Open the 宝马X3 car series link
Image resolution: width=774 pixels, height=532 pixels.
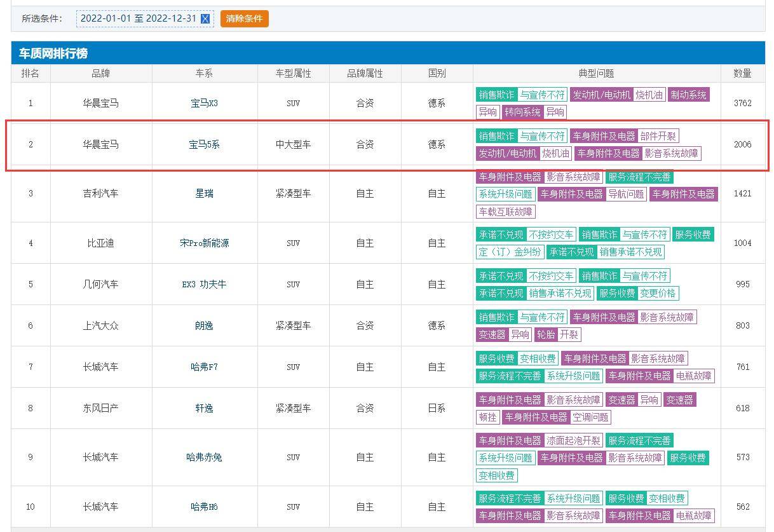(x=205, y=103)
